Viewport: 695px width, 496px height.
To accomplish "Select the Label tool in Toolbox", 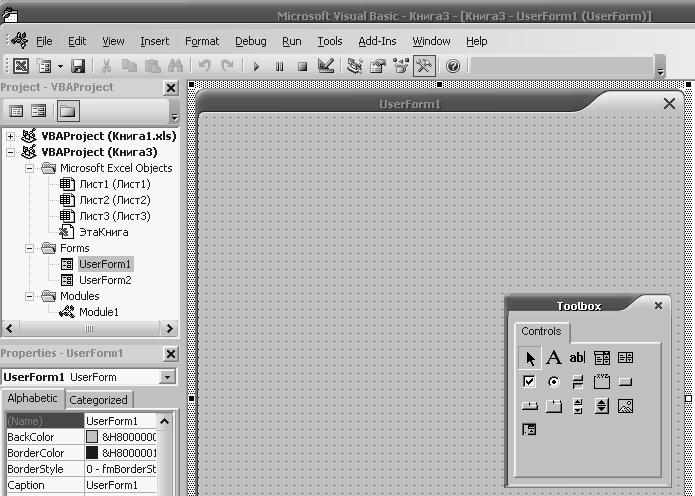I will [x=554, y=358].
